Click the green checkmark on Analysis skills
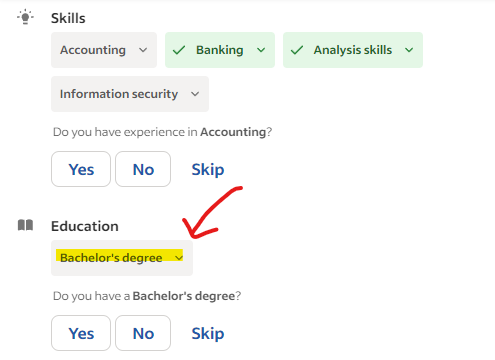 click(297, 50)
